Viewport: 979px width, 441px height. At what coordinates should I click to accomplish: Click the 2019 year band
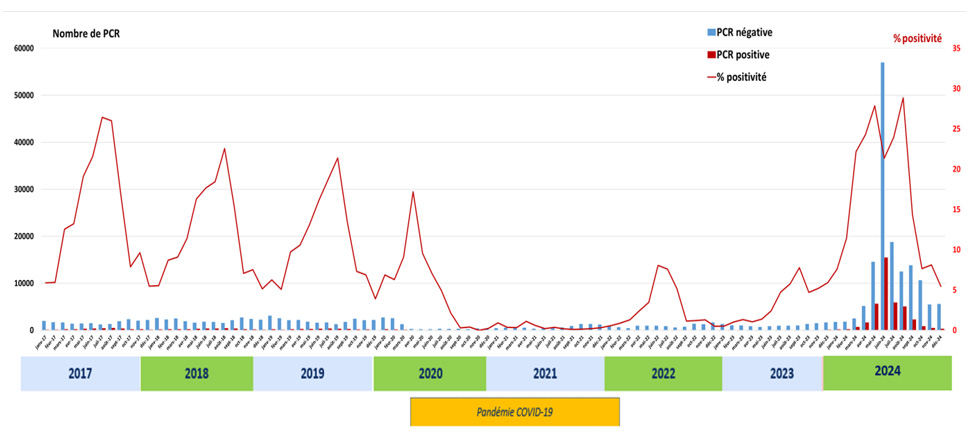[312, 374]
